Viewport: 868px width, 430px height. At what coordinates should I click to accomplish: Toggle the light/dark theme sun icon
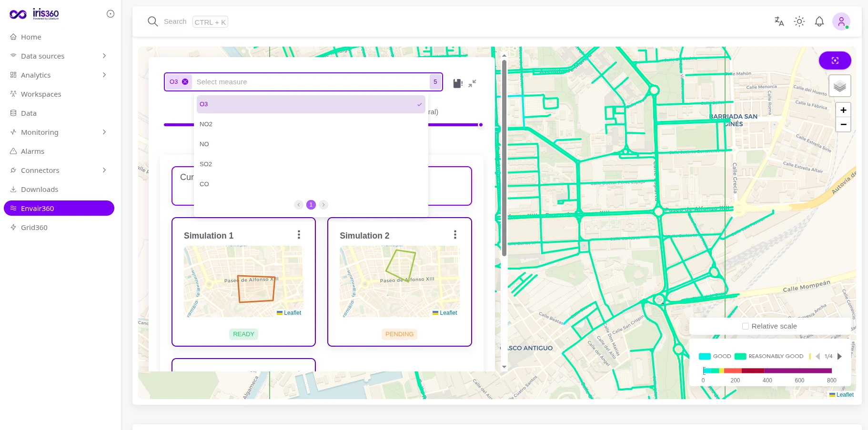pos(799,21)
